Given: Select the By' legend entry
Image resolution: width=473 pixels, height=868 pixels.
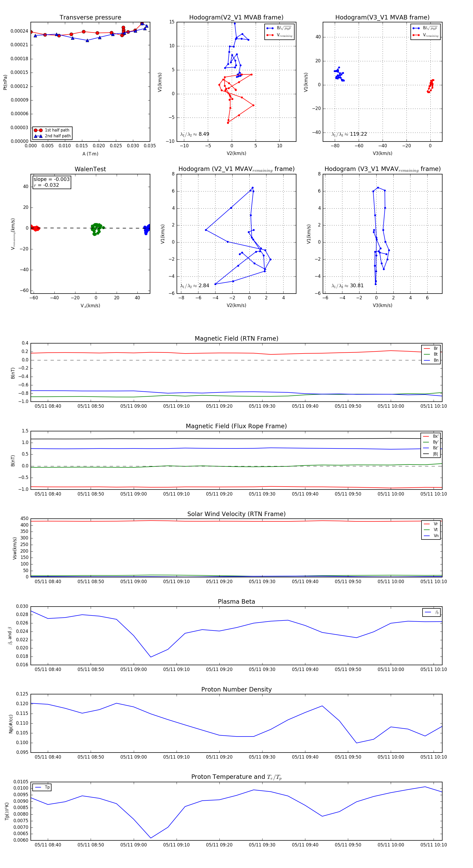Looking at the screenshot, I should pos(431,442).
